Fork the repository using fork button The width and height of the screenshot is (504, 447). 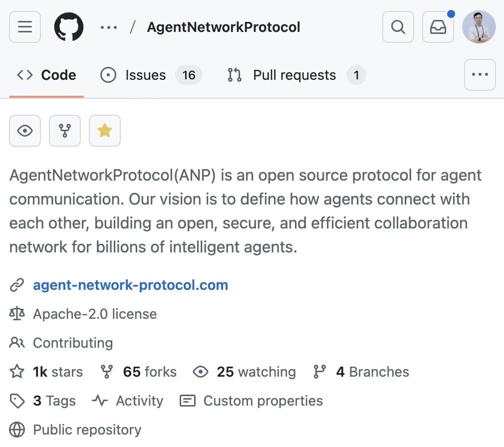pyautogui.click(x=65, y=131)
